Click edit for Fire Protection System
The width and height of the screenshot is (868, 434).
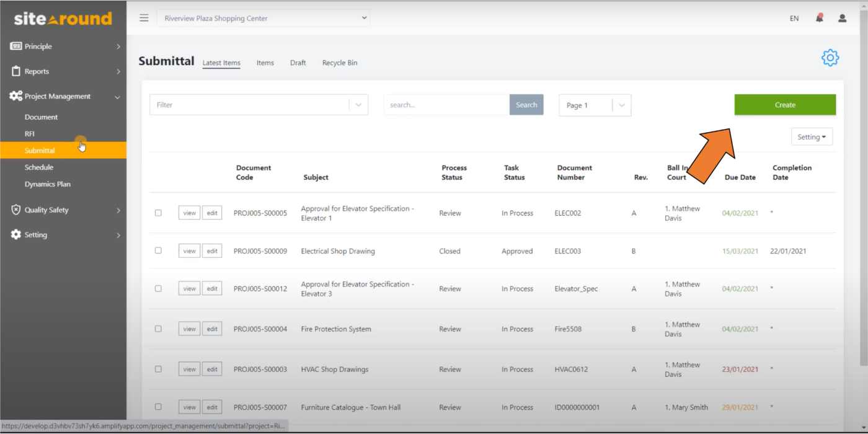coord(212,329)
